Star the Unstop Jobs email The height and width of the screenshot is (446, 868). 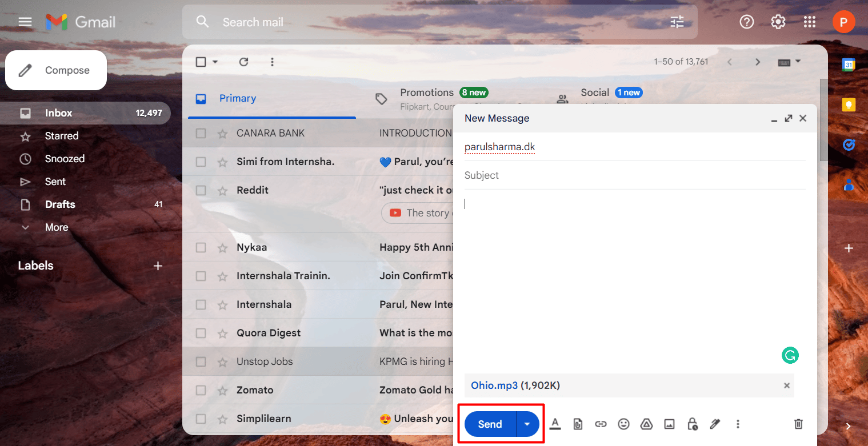point(222,361)
